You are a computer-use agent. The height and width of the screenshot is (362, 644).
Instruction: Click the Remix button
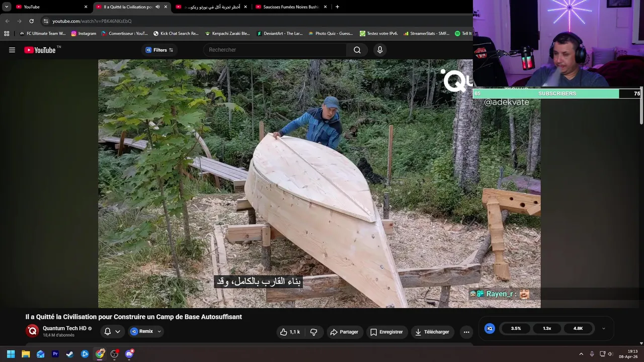(x=142, y=331)
